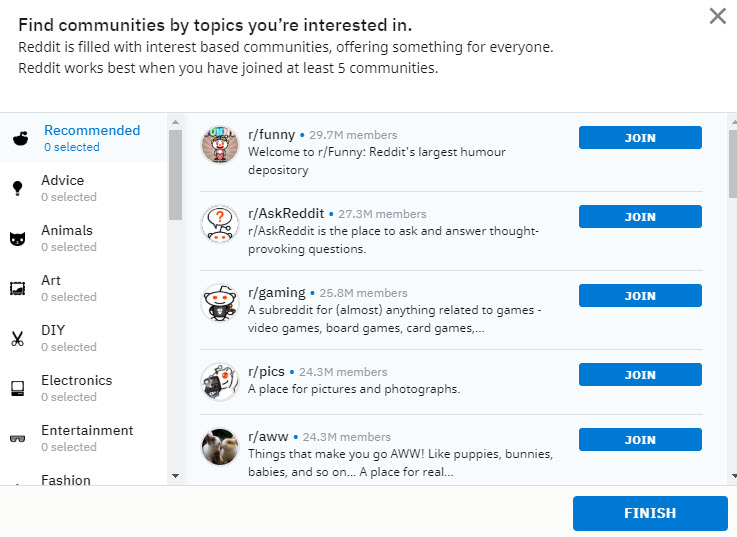The height and width of the screenshot is (537, 737).
Task: Click the Finish button
Action: (650, 513)
